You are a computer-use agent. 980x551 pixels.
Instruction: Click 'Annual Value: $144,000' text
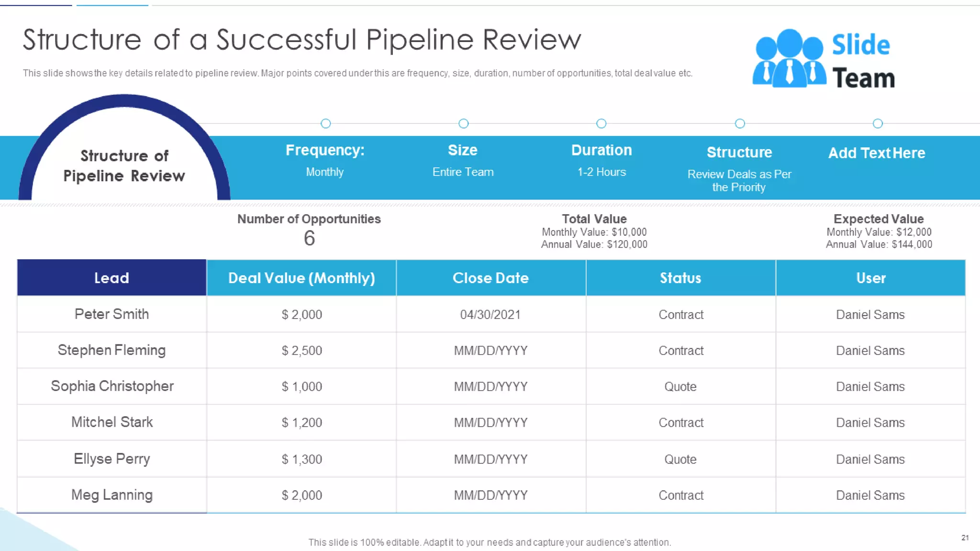click(879, 244)
